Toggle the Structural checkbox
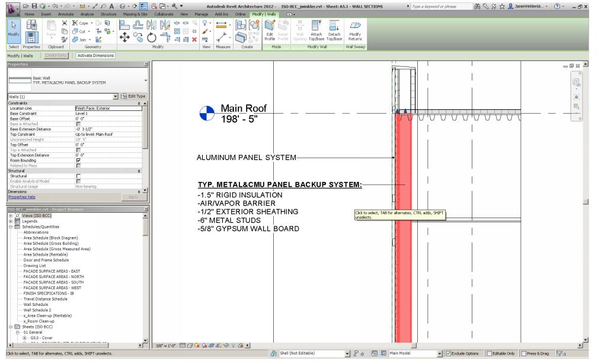This screenshot has height=364, width=598. pos(78,176)
